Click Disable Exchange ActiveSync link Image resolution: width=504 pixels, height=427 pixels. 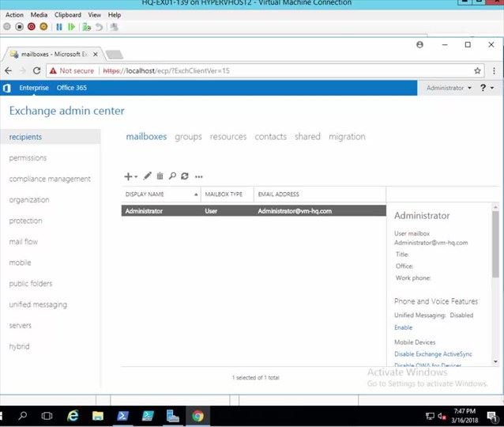[x=433, y=354]
